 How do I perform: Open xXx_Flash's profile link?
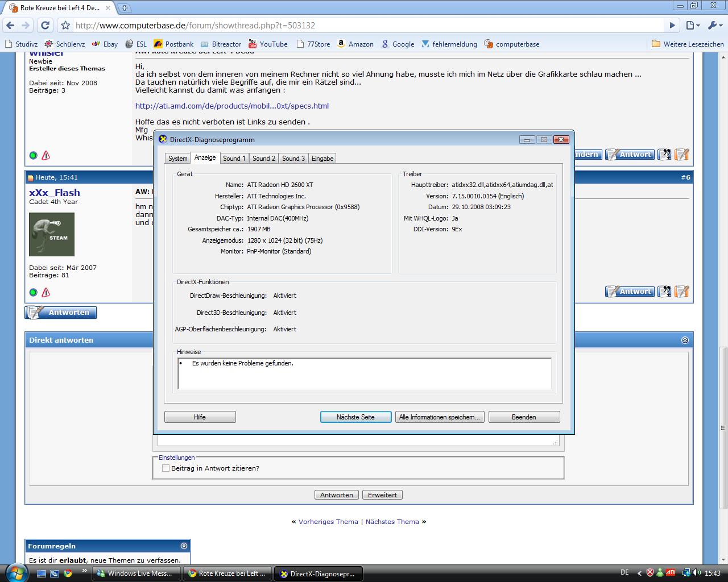[55, 193]
